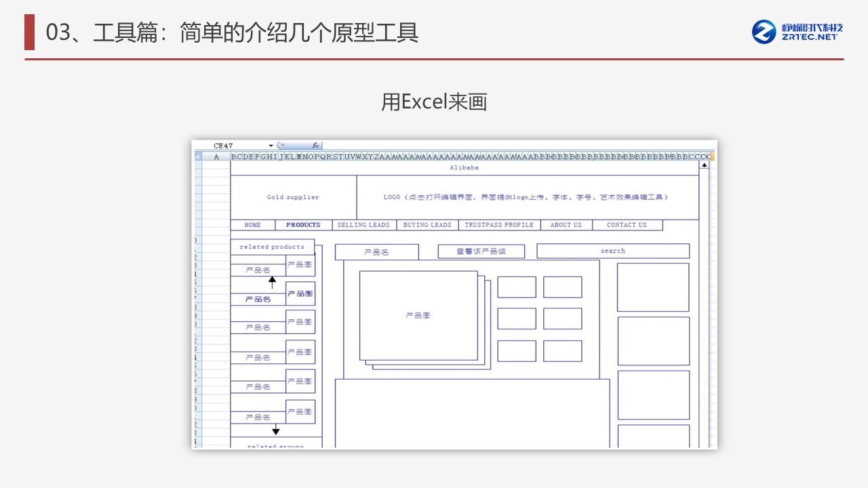
Task: Click the 查看该产品组 button
Action: point(481,251)
